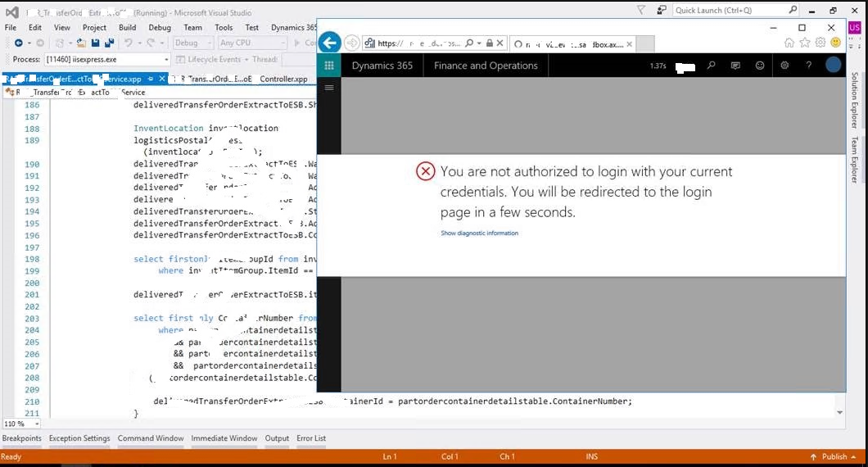Click the Dynamics 365 search magnifier icon
Screen dimensions: 868x467
pyautogui.click(x=712, y=66)
